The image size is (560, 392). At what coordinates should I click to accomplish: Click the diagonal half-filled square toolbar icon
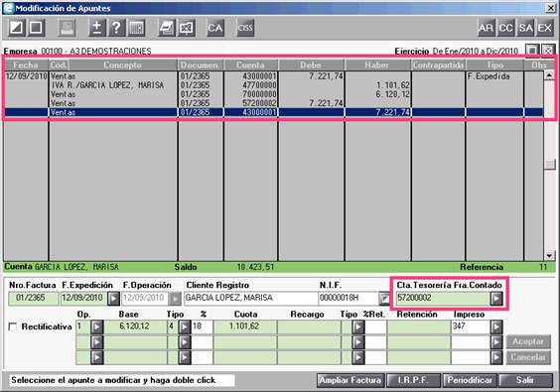pos(17,28)
